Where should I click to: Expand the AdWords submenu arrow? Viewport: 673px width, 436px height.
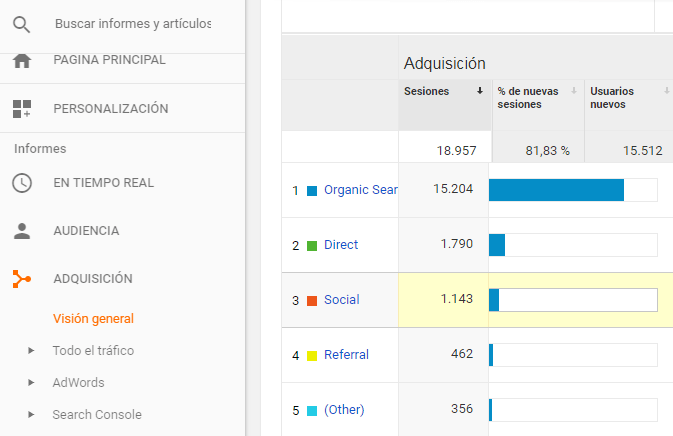click(31, 382)
